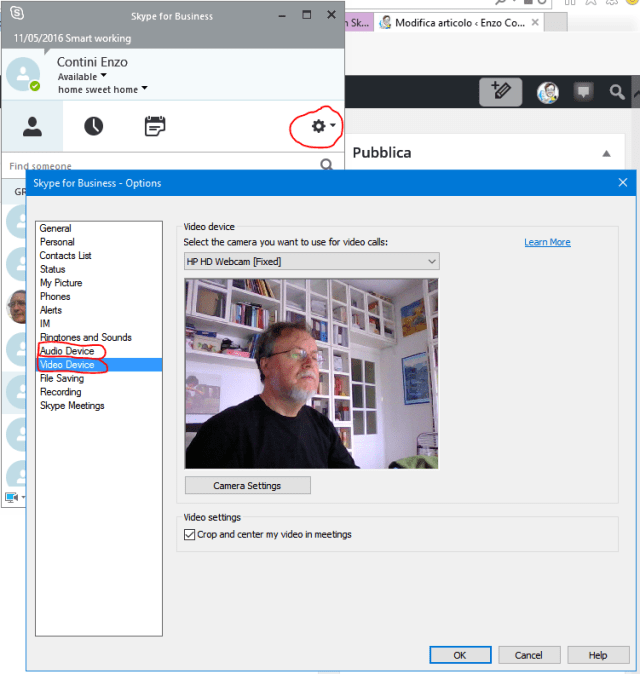Select IM option category
The image size is (640, 674).
click(x=45, y=324)
